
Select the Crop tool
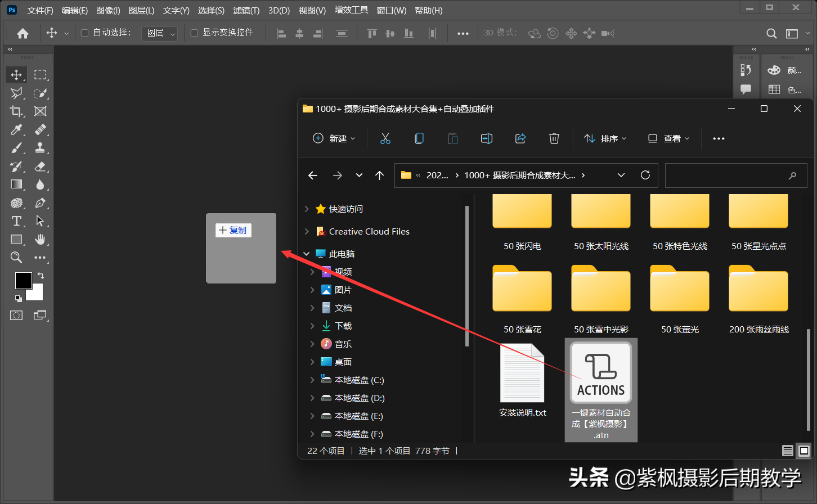click(16, 111)
